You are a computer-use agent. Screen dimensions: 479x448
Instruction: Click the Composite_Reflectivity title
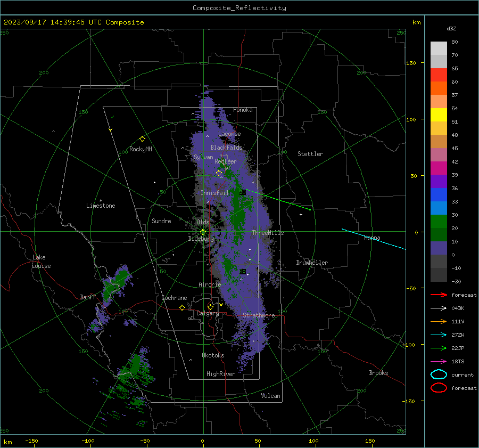coord(239,8)
